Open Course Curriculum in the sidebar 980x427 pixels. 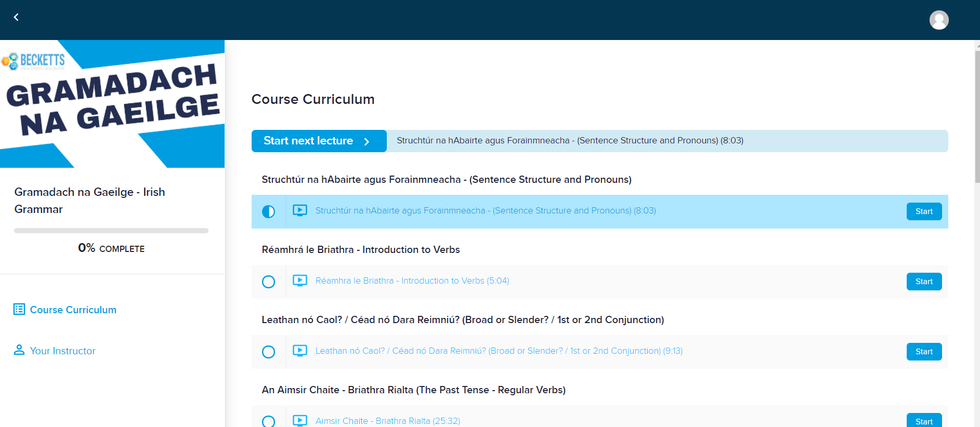click(73, 310)
